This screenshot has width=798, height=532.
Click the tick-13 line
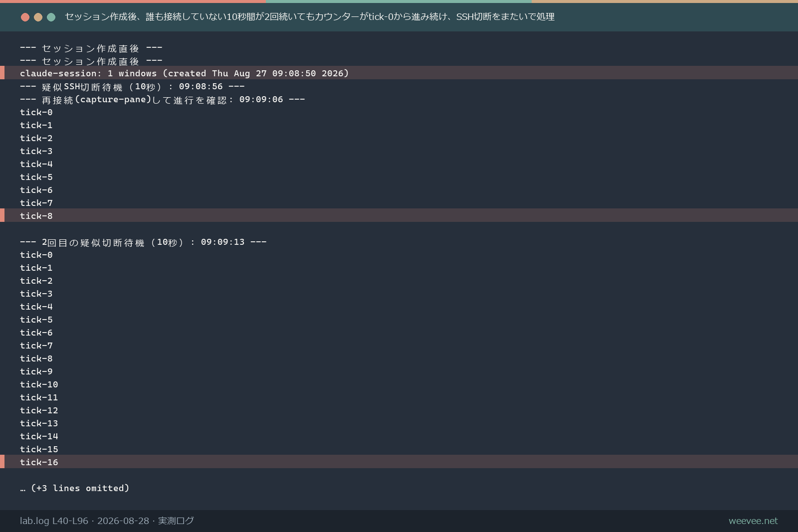click(x=39, y=423)
